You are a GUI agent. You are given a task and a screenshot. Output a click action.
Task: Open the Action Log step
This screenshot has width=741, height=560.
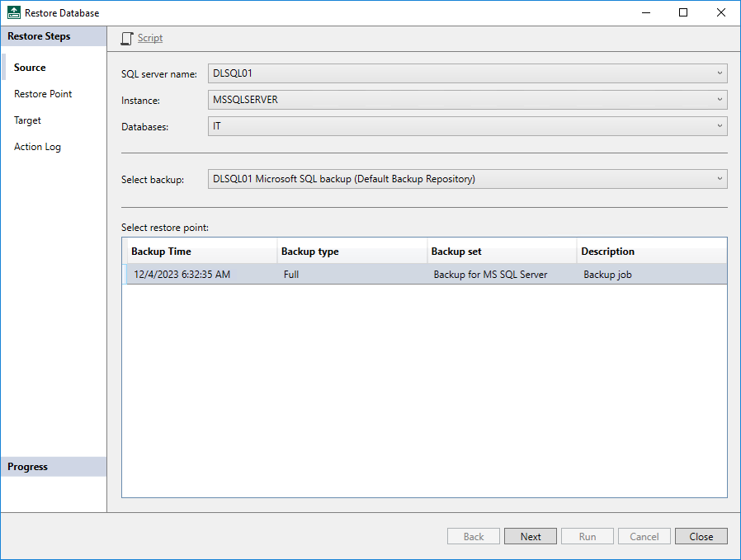tap(37, 146)
